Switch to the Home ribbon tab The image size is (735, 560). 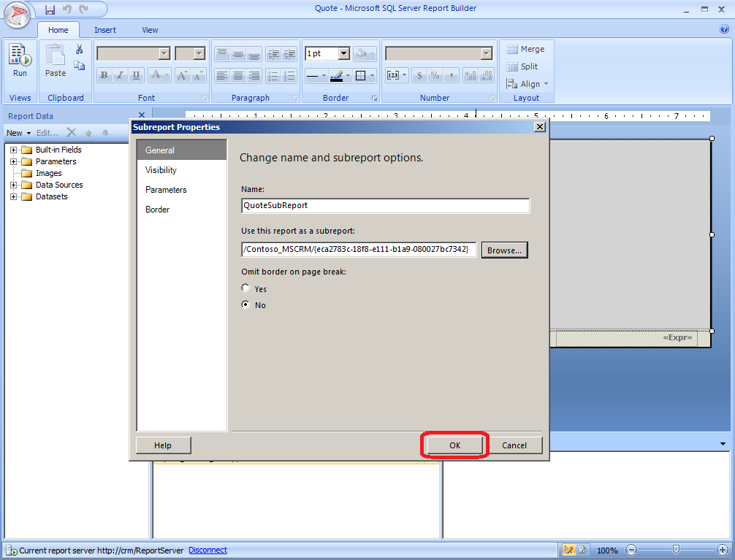[x=58, y=30]
